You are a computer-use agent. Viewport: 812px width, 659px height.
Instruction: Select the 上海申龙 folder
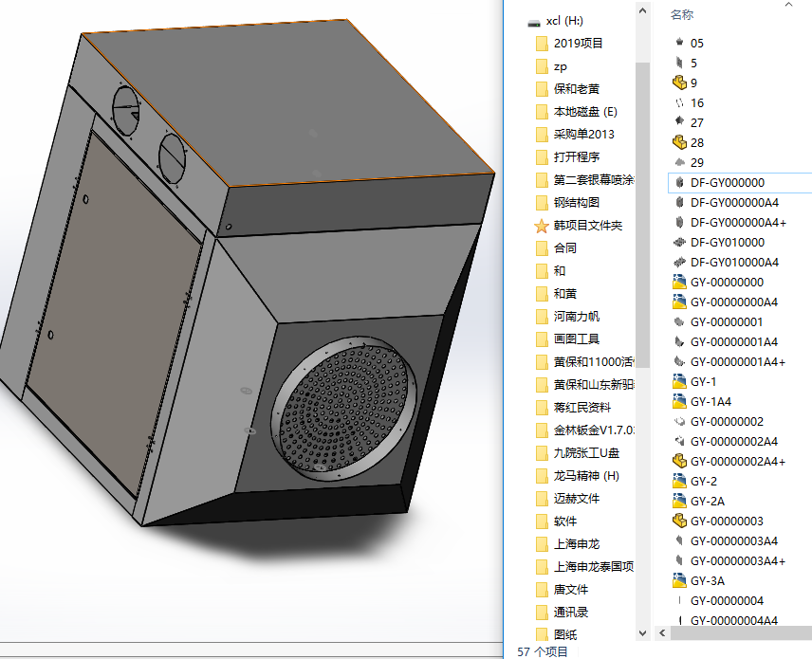(577, 544)
